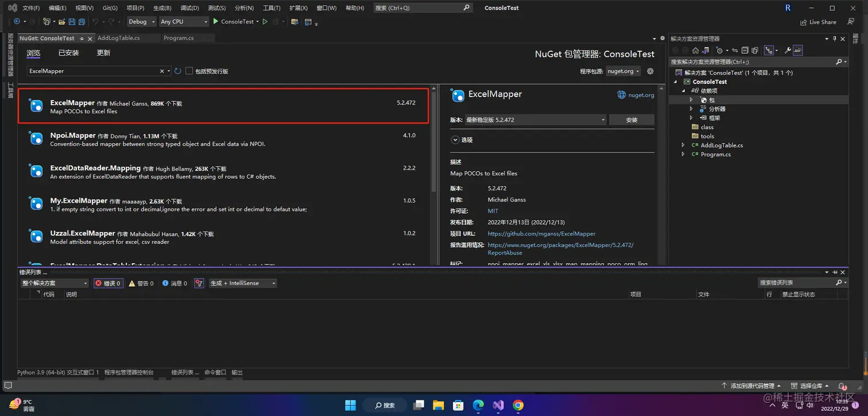This screenshot has width=868, height=416.
Task: Open the GitHub ExcelMapper project URL
Action: click(541, 234)
